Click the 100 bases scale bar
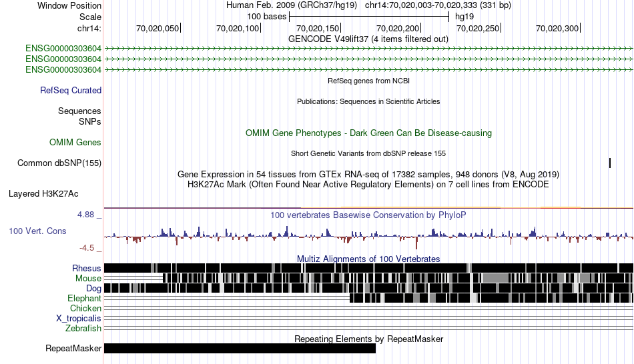634x364 pixels. click(x=369, y=17)
